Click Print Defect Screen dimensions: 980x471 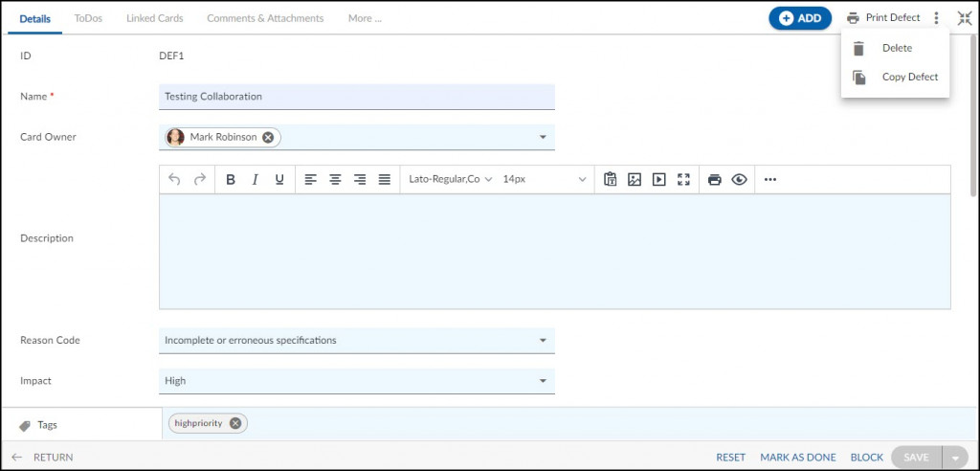tap(883, 17)
